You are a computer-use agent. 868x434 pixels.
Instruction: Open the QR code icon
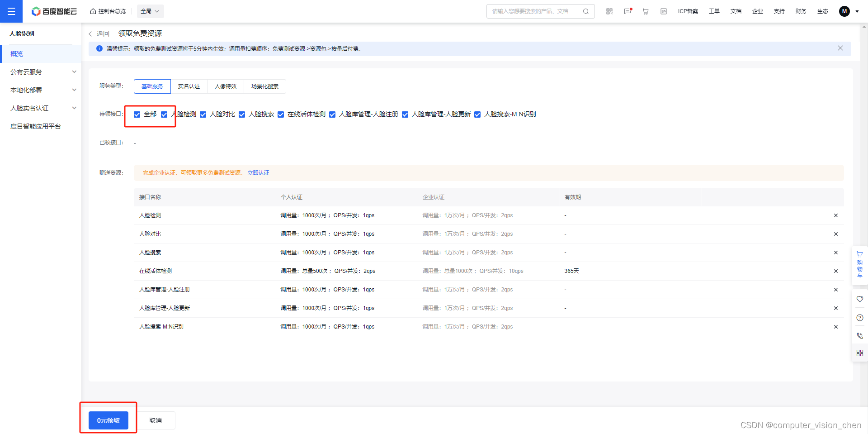coord(609,11)
